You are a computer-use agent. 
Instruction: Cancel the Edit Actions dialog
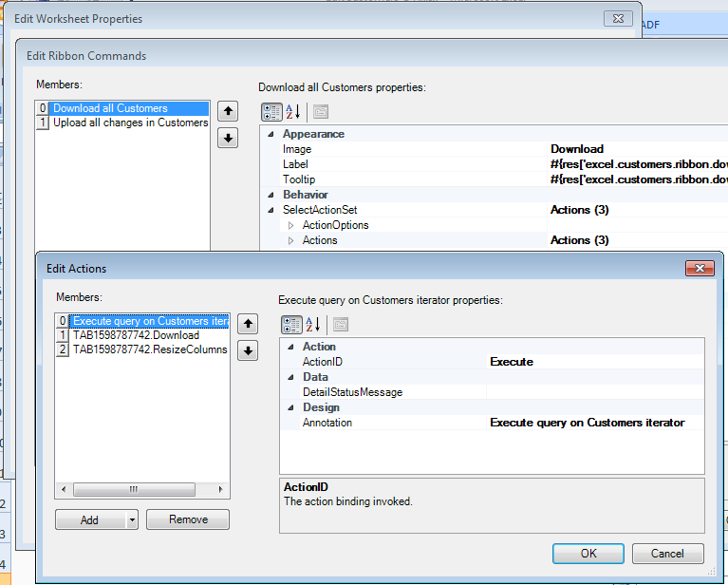coord(667,554)
